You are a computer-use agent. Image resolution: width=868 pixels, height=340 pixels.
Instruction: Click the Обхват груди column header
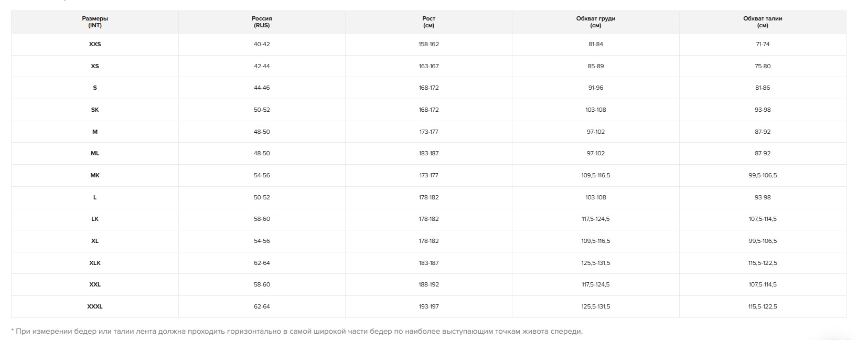(x=595, y=22)
